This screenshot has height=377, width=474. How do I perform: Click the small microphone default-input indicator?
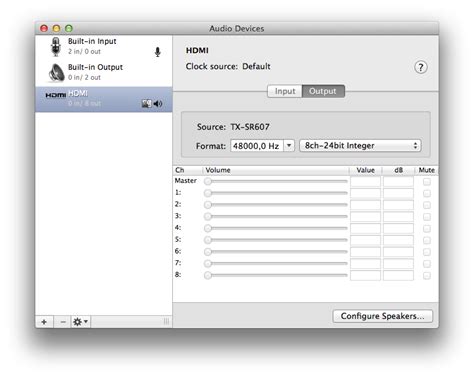(x=158, y=52)
